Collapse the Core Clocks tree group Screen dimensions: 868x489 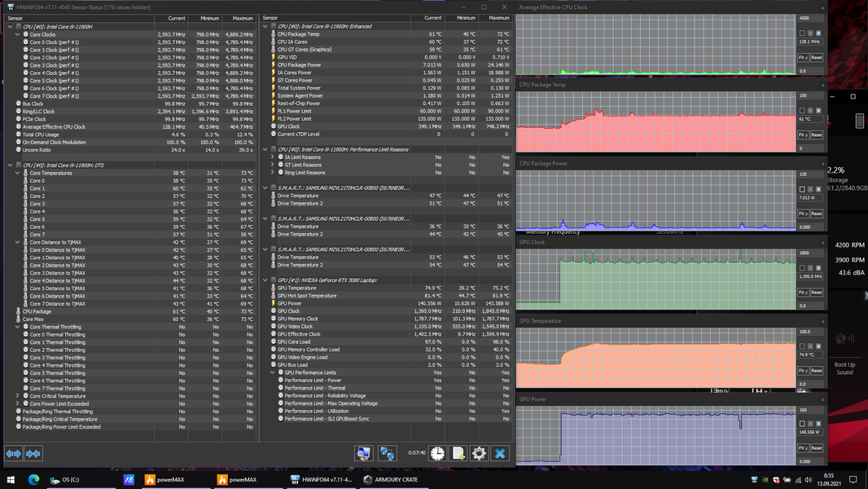click(x=18, y=34)
